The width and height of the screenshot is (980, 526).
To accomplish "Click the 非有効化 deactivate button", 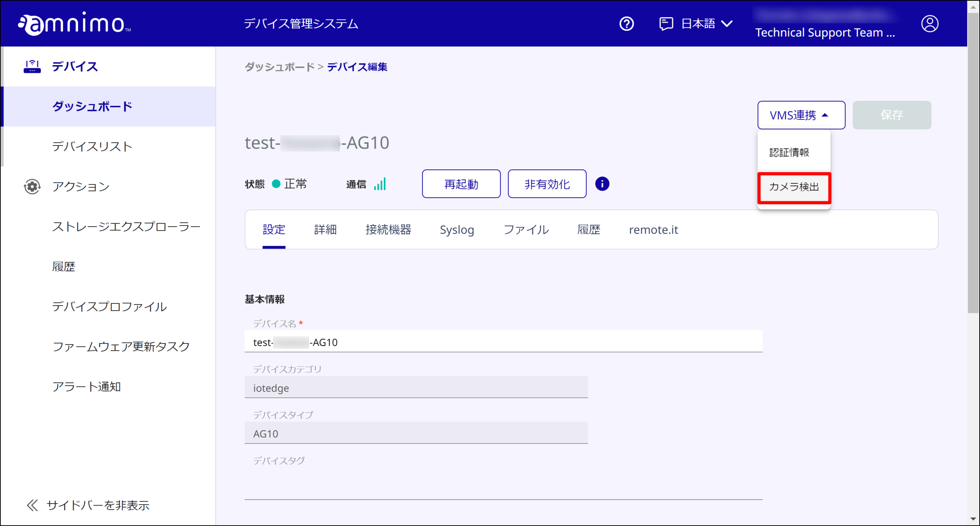I will tap(547, 184).
